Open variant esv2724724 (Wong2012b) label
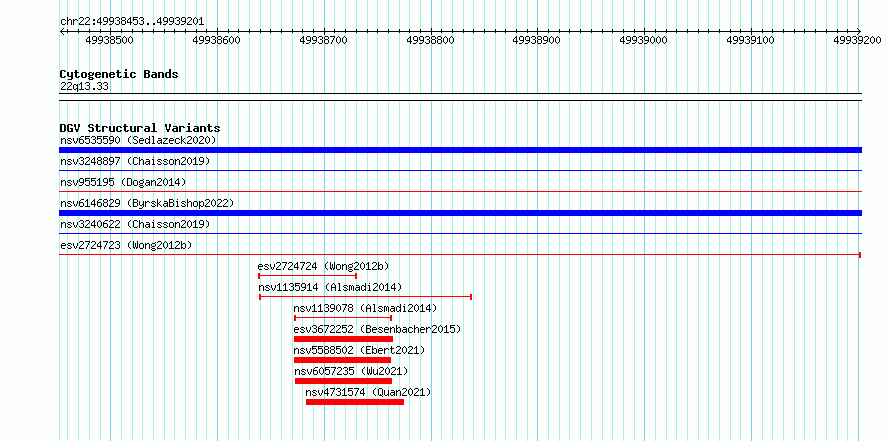890x441 pixels. pos(324,266)
